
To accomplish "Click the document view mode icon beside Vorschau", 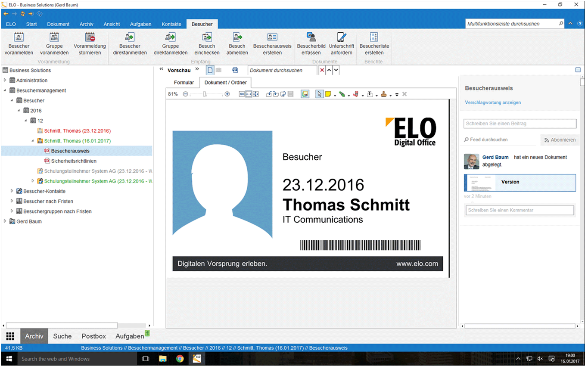I will click(210, 70).
